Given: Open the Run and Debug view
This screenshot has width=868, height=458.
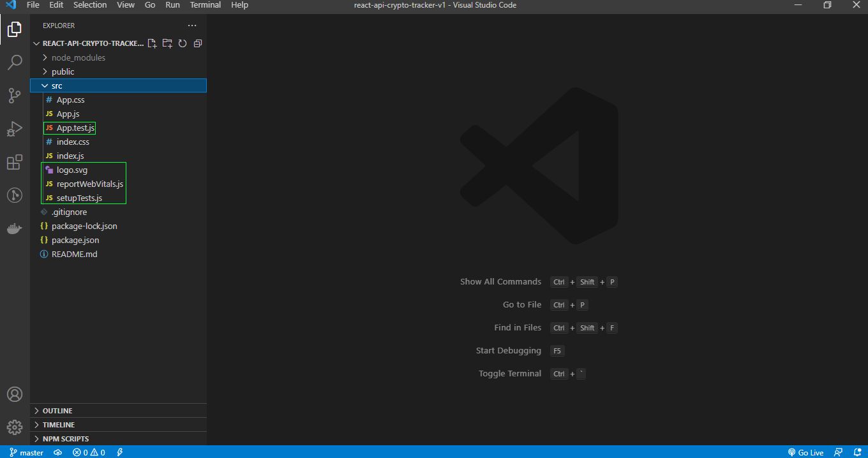Looking at the screenshot, I should (x=14, y=129).
